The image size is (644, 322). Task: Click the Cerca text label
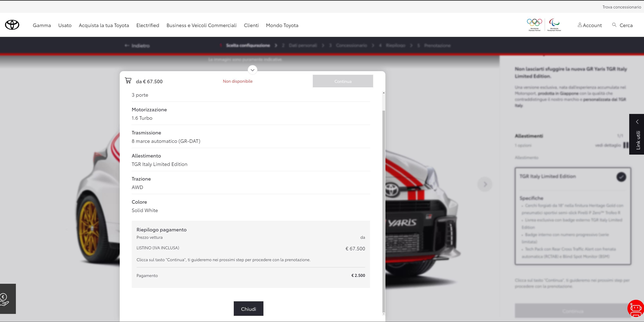point(626,25)
